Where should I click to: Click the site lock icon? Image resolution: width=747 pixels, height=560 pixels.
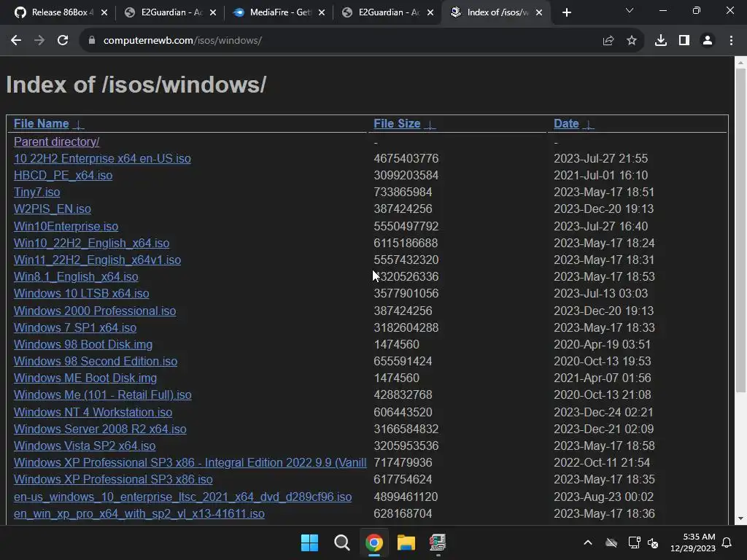(92, 41)
